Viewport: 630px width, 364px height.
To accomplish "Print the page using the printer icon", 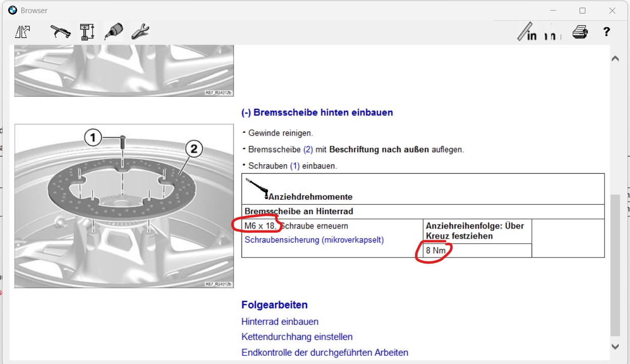I will click(x=579, y=32).
